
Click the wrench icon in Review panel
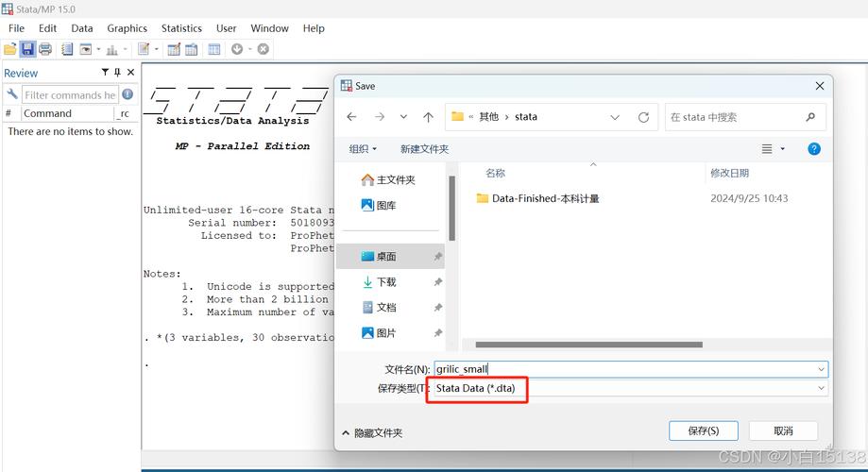(x=12, y=94)
